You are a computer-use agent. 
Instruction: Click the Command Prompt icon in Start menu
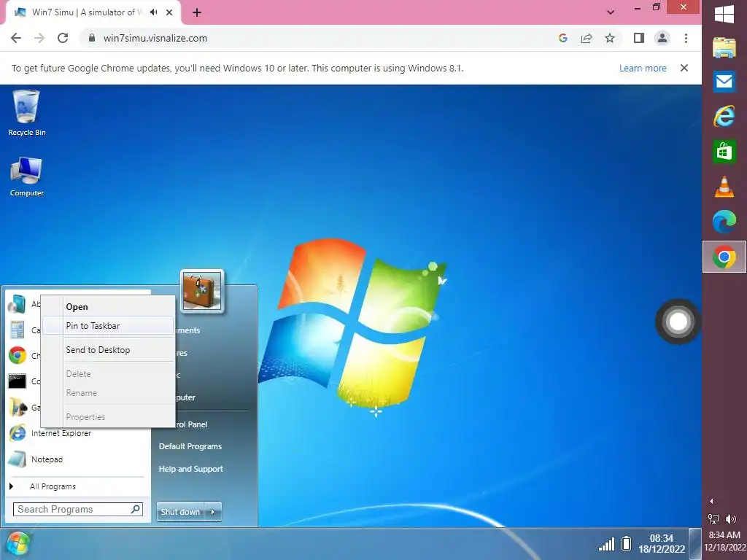18,381
